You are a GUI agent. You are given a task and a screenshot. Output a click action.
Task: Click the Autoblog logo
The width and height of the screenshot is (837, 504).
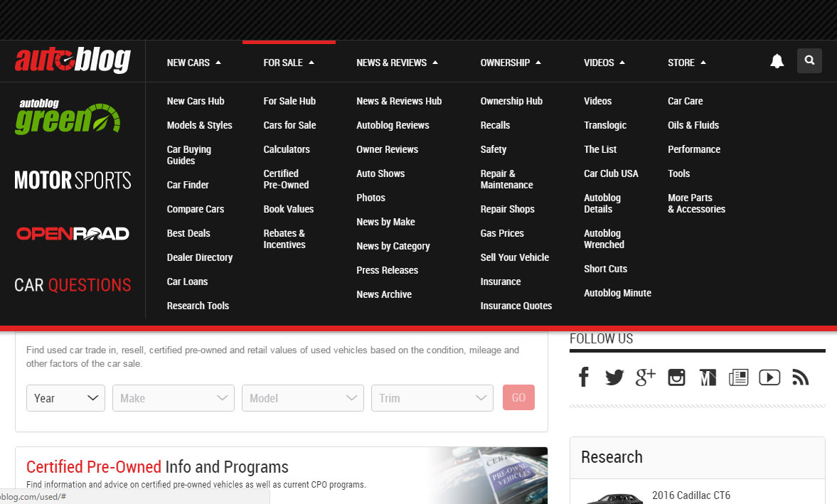73,60
